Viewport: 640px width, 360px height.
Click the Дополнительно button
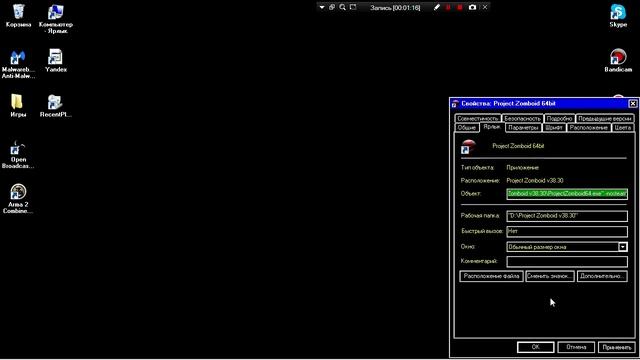pyautogui.click(x=602, y=276)
